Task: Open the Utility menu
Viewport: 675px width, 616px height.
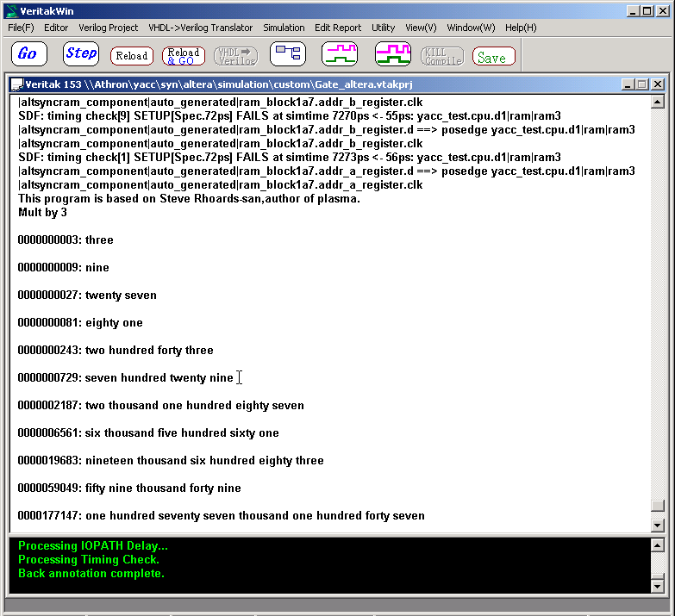Action: point(384,28)
